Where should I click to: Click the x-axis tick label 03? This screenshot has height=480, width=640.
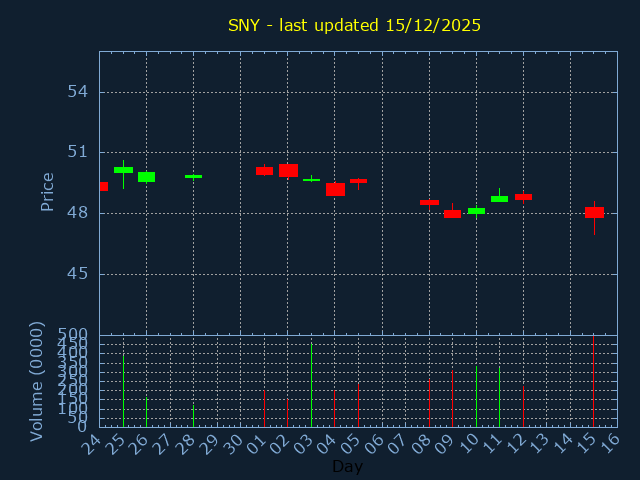304,444
